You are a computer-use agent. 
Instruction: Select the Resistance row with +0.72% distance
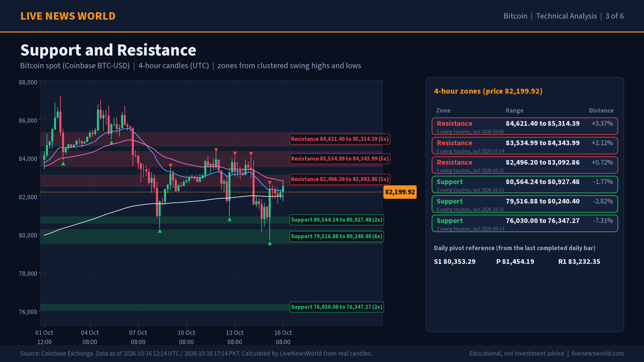click(x=525, y=165)
